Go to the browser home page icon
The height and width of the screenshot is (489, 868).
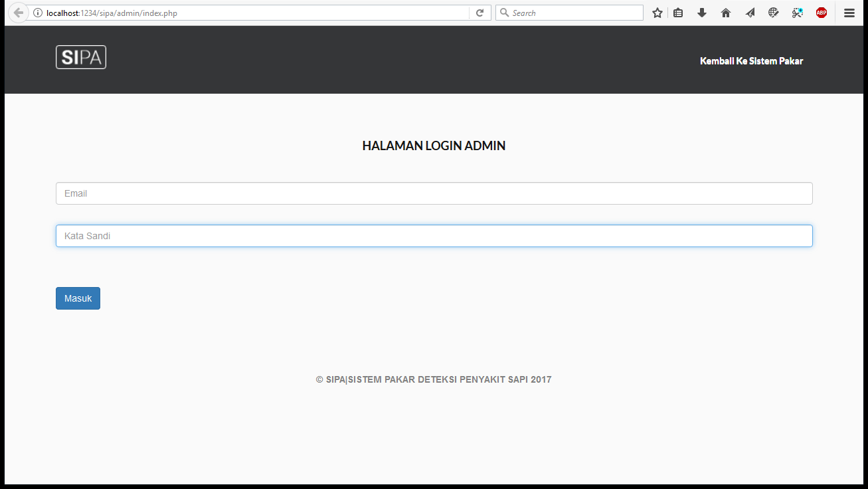726,13
